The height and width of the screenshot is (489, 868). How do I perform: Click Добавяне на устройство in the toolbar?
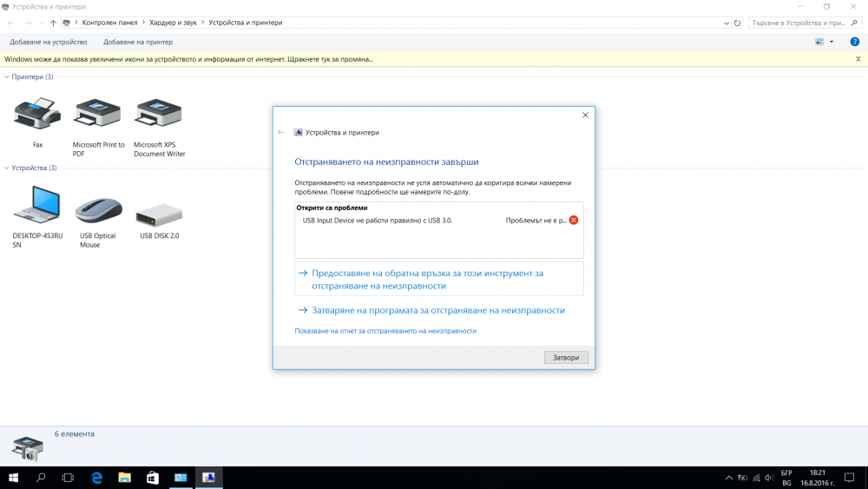(x=48, y=42)
